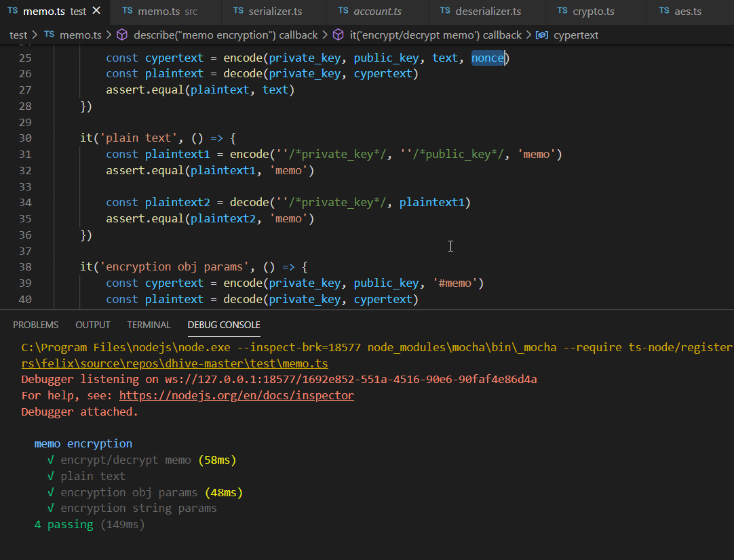Image resolution: width=734 pixels, height=560 pixels.
Task: Click the TS icon on aes.ts tab
Action: click(663, 11)
